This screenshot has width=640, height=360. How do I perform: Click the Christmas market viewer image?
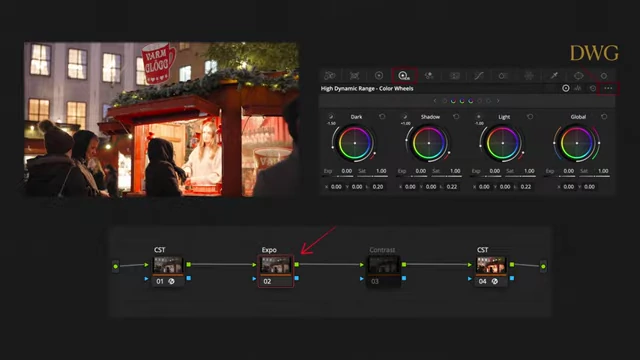point(162,119)
